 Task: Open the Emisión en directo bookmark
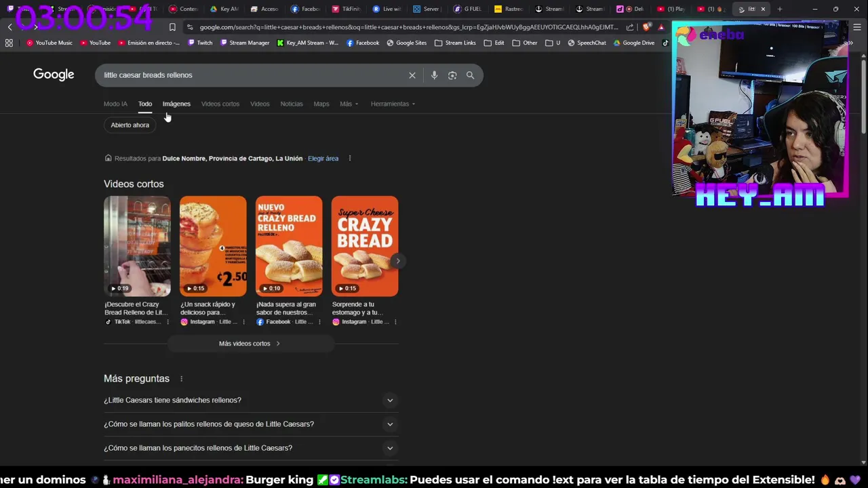pos(149,43)
